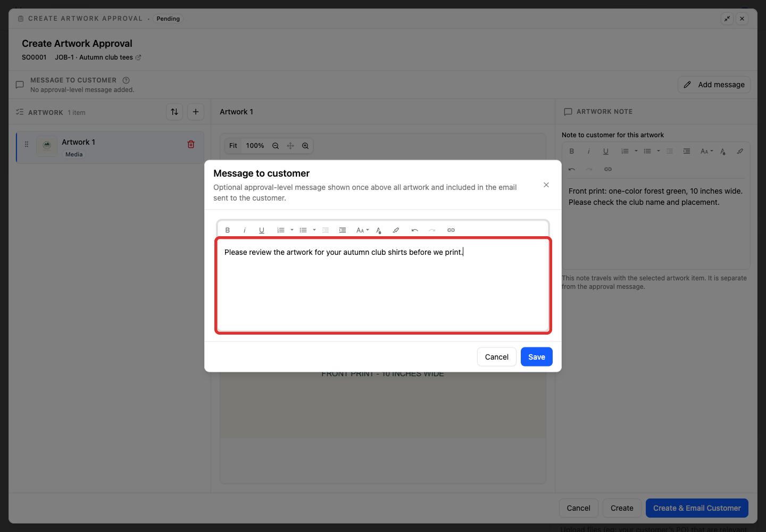Image resolution: width=766 pixels, height=532 pixels.
Task: Grab the Artwork 1 drag handle
Action: click(x=27, y=144)
